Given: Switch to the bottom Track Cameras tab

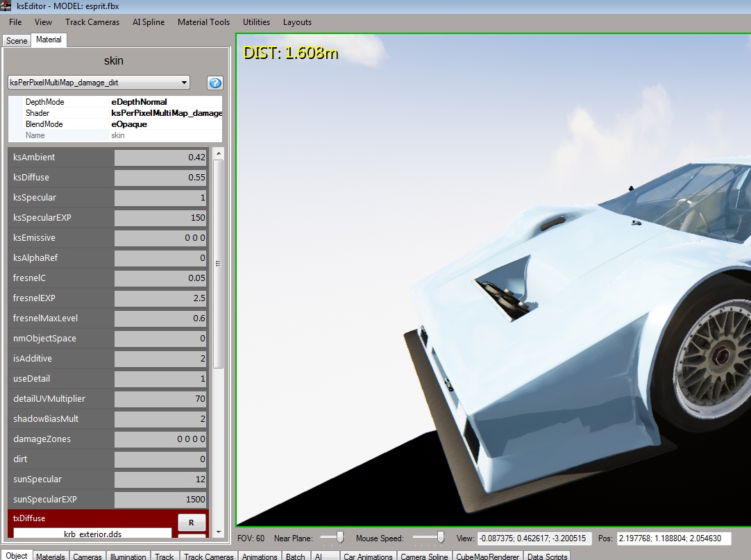Looking at the screenshot, I should [208, 556].
